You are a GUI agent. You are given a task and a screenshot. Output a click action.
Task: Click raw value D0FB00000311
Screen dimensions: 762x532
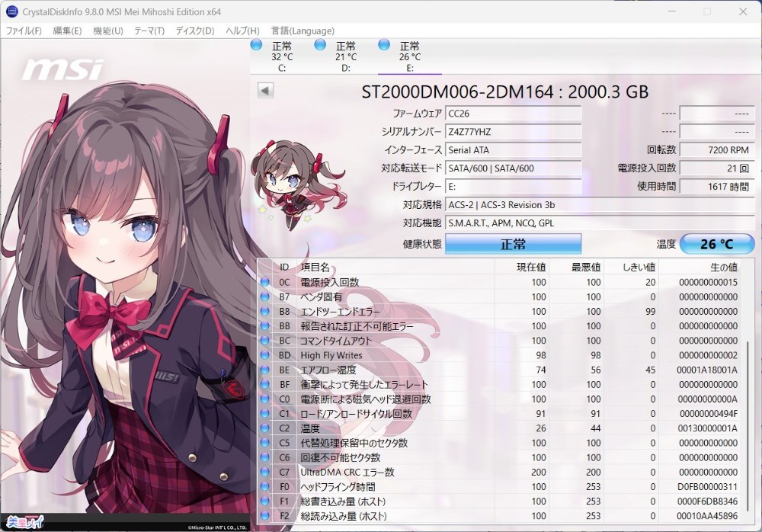[707, 486]
